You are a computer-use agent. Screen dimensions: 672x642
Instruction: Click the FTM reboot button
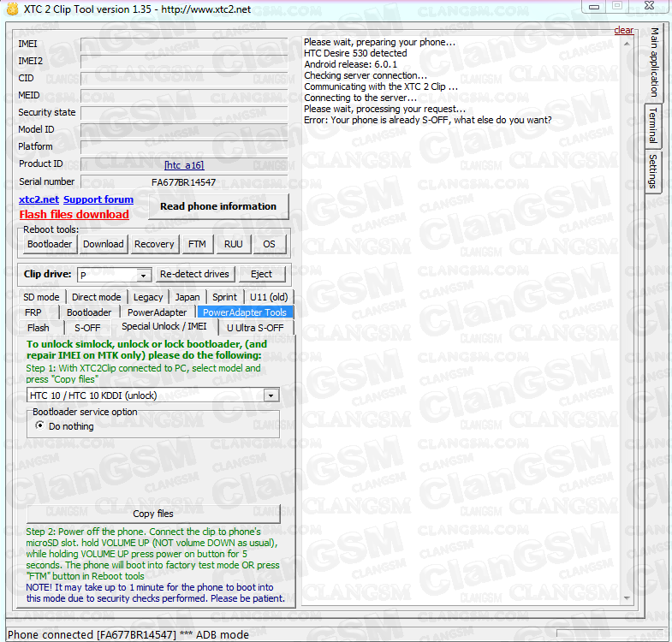[197, 244]
